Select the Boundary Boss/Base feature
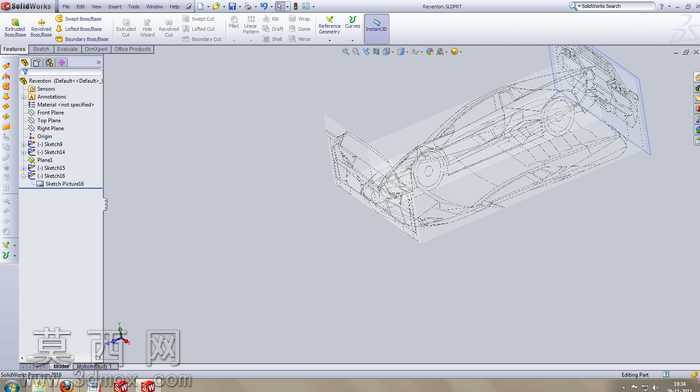The image size is (700, 392). (82, 39)
